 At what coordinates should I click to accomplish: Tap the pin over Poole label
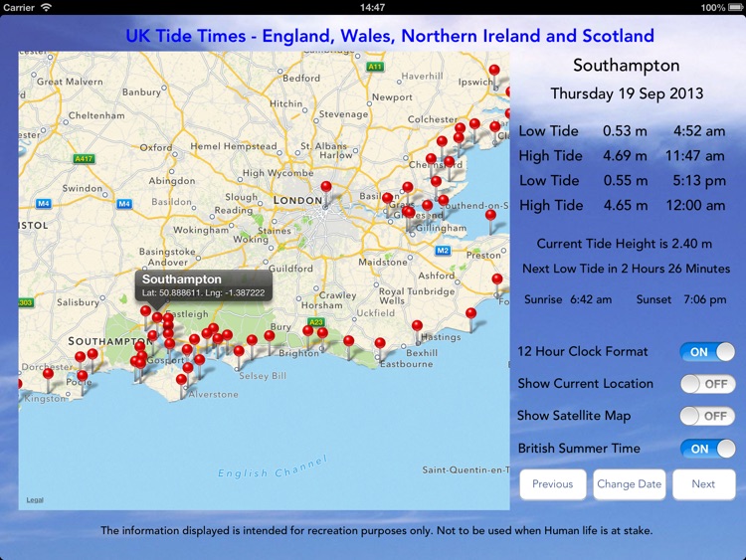(83, 376)
